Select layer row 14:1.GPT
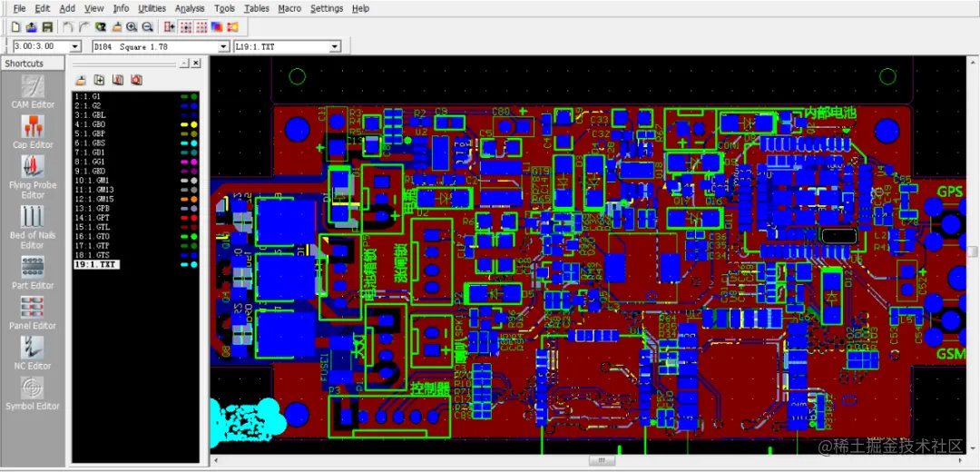Image resolution: width=980 pixels, height=472 pixels. click(135, 218)
